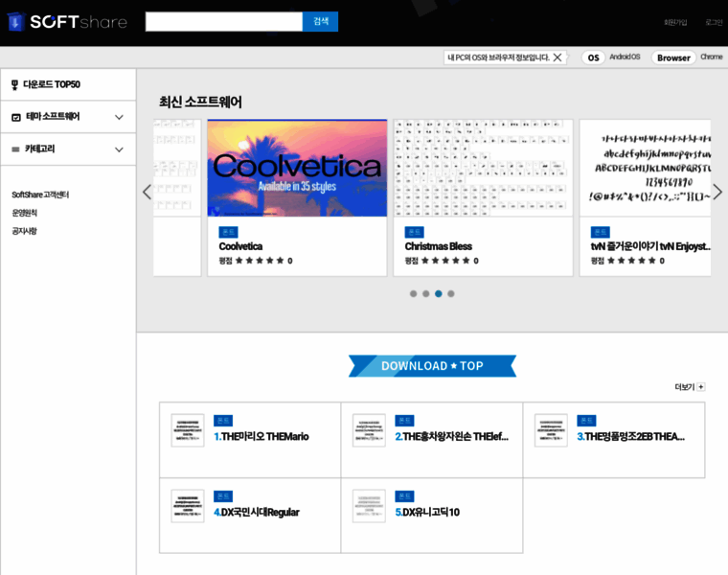Open the Christmas Bless preview thumbnail
The height and width of the screenshot is (575, 728).
click(x=484, y=168)
